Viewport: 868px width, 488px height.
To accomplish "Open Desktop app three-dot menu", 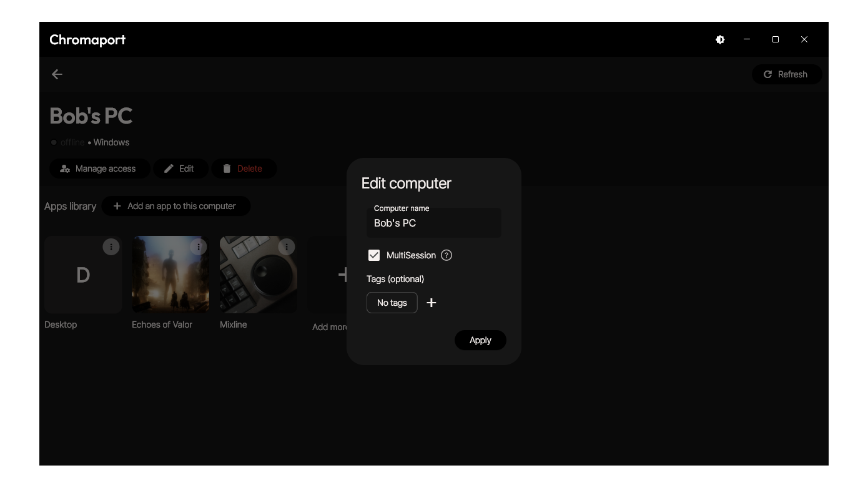I will pos(111,247).
